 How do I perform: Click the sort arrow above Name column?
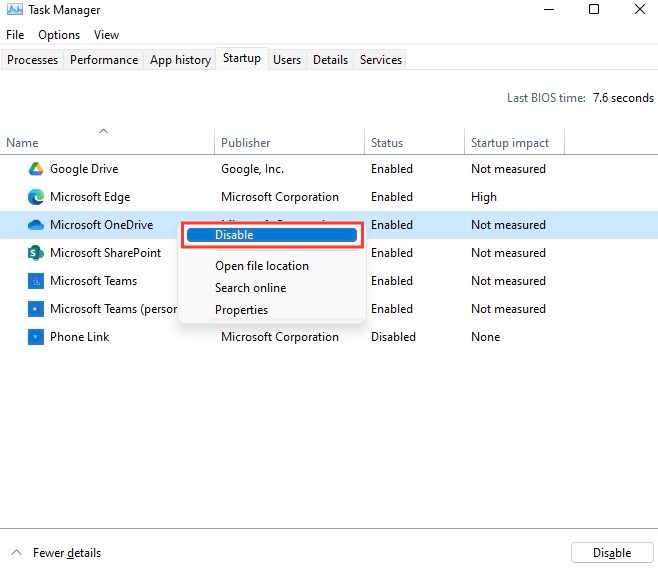pos(103,131)
